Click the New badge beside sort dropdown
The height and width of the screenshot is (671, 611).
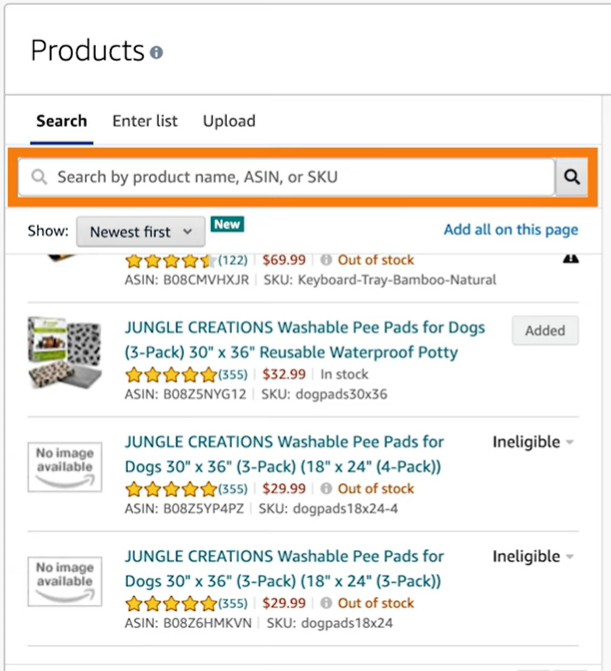(227, 224)
